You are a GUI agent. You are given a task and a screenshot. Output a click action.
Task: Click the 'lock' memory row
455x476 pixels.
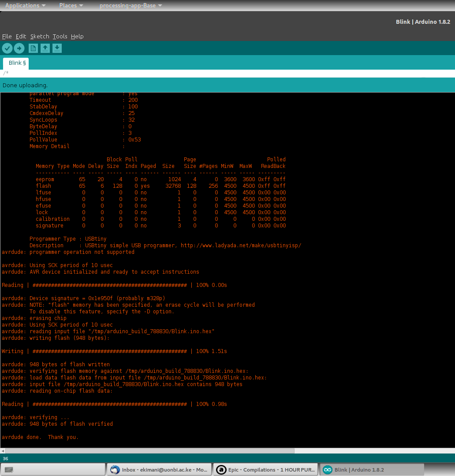(x=160, y=212)
